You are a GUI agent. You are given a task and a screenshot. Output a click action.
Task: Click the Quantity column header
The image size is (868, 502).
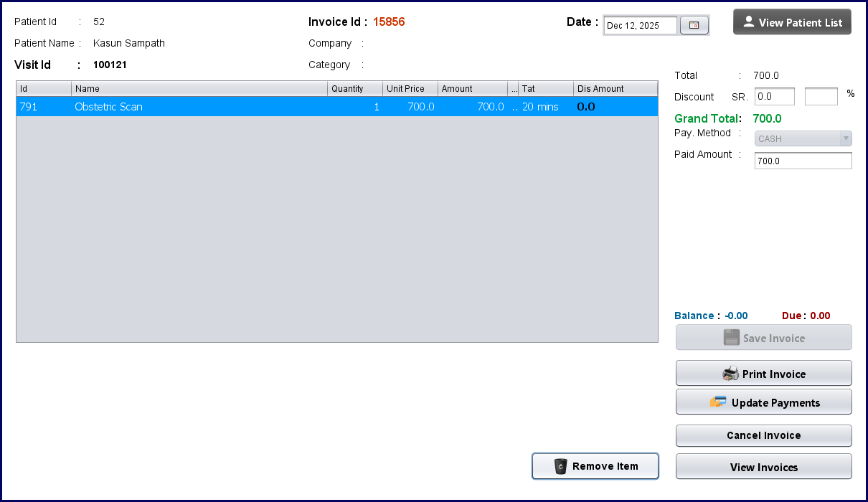[x=354, y=89]
